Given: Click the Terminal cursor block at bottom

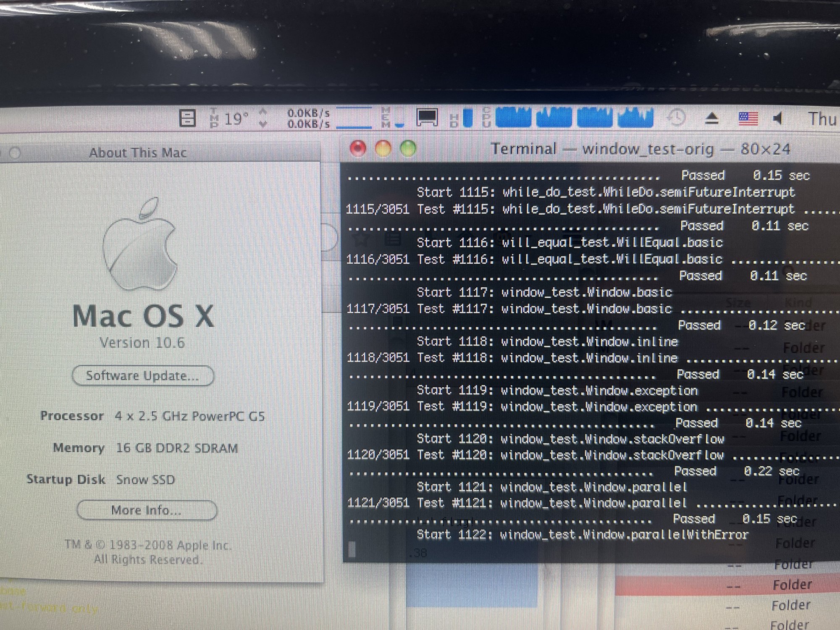Looking at the screenshot, I should tap(352, 549).
